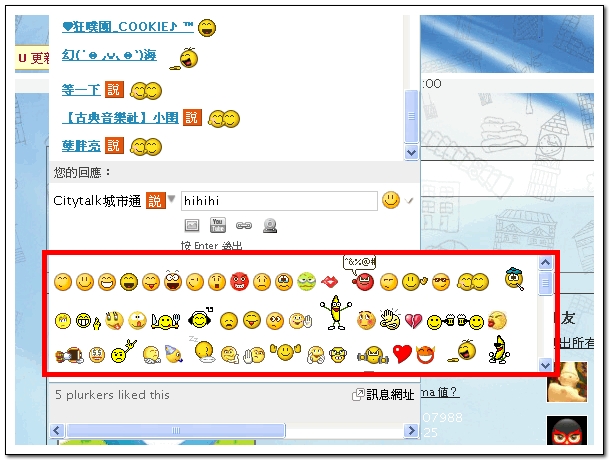Choose the nerd glasses face emoticon

(x=338, y=355)
